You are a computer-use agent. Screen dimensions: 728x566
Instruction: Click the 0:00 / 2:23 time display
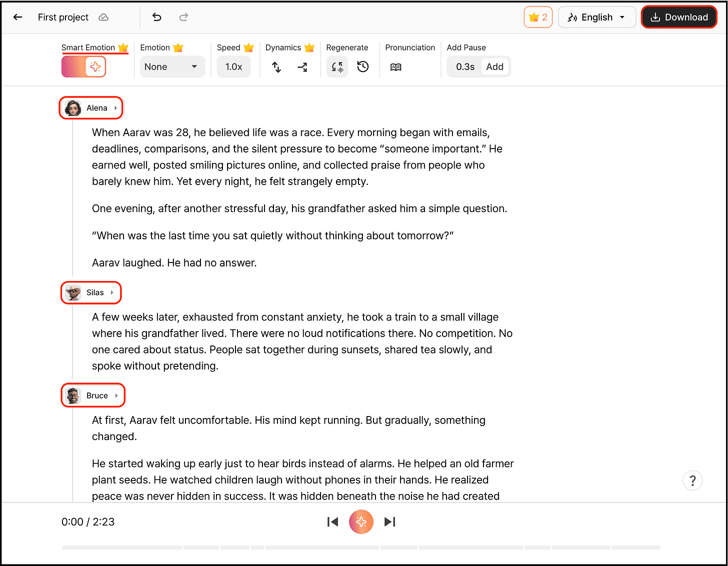click(x=88, y=522)
